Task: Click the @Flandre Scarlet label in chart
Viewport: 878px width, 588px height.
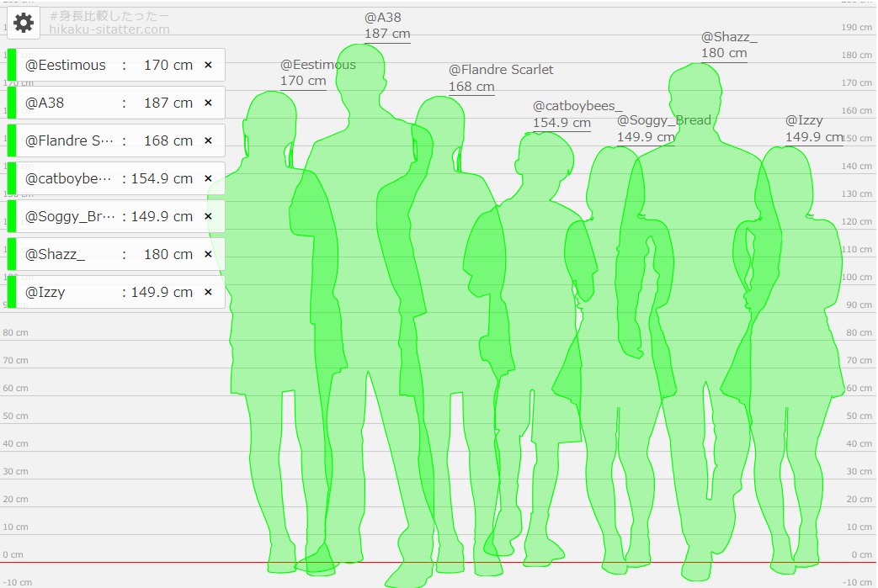Action: coord(501,69)
